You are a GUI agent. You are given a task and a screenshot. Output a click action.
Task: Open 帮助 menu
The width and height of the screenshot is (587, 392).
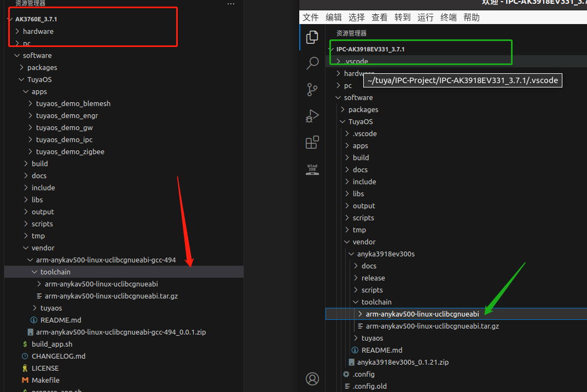472,17
